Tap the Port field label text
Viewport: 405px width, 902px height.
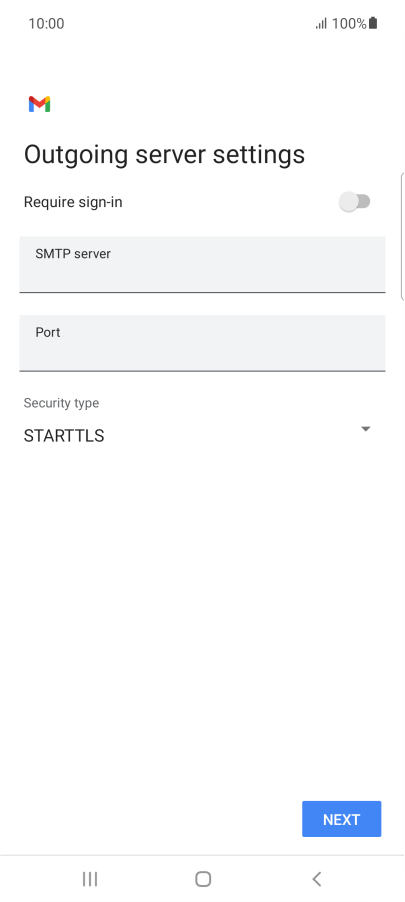click(48, 332)
